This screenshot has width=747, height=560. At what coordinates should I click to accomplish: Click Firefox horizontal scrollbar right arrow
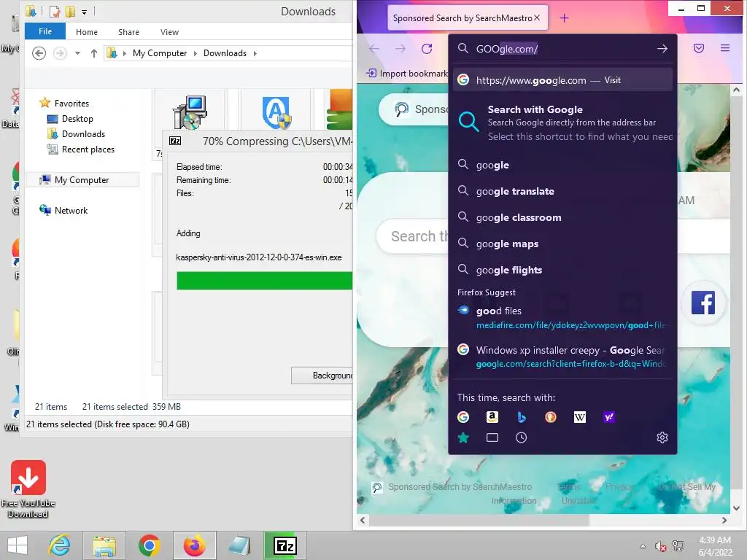(724, 520)
